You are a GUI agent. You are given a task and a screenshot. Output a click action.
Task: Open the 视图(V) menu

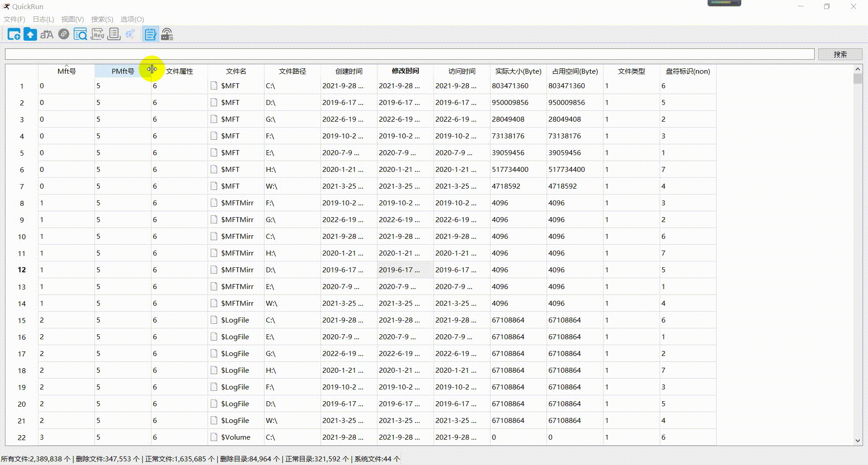click(x=72, y=19)
